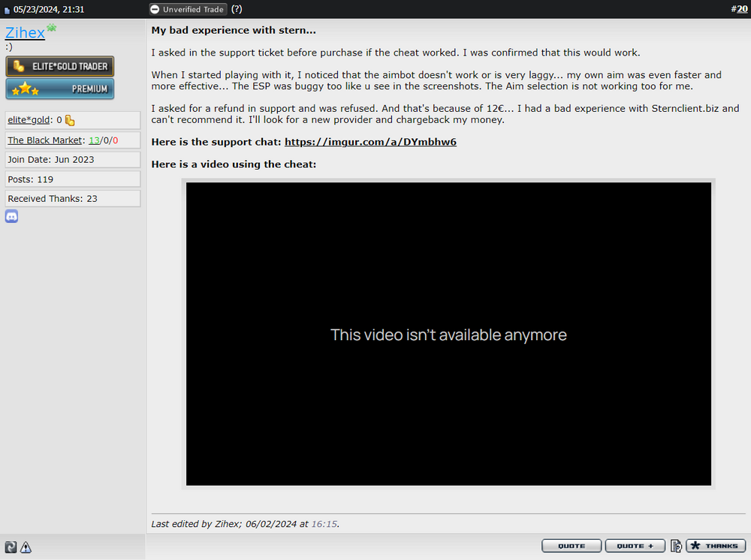
Task: Click the elite*gold coins icon next to 0
Action: 70,121
